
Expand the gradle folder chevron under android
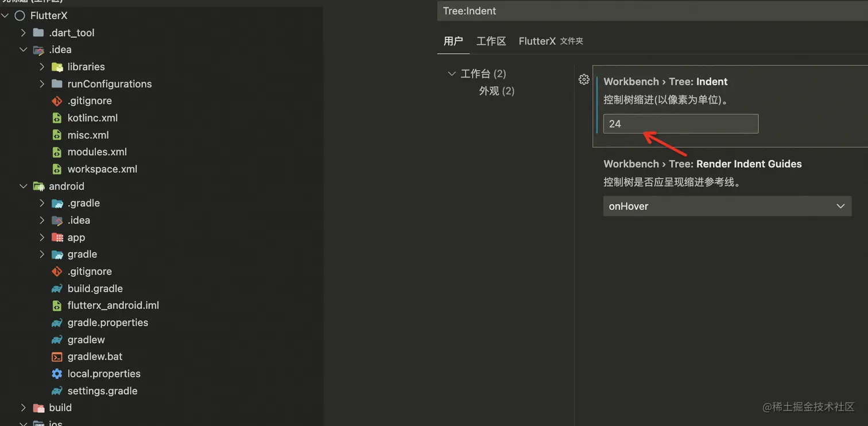(42, 254)
